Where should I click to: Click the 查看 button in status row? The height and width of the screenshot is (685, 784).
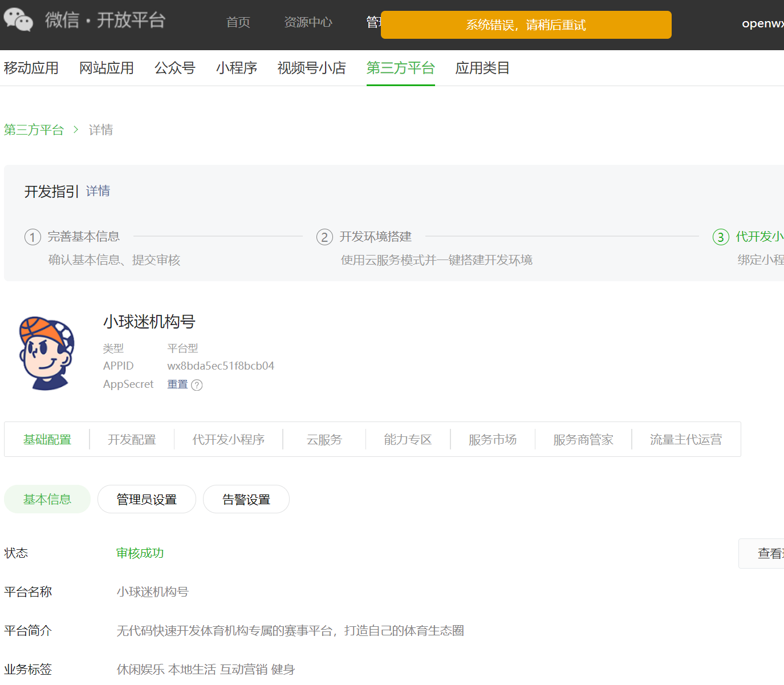coord(761,553)
